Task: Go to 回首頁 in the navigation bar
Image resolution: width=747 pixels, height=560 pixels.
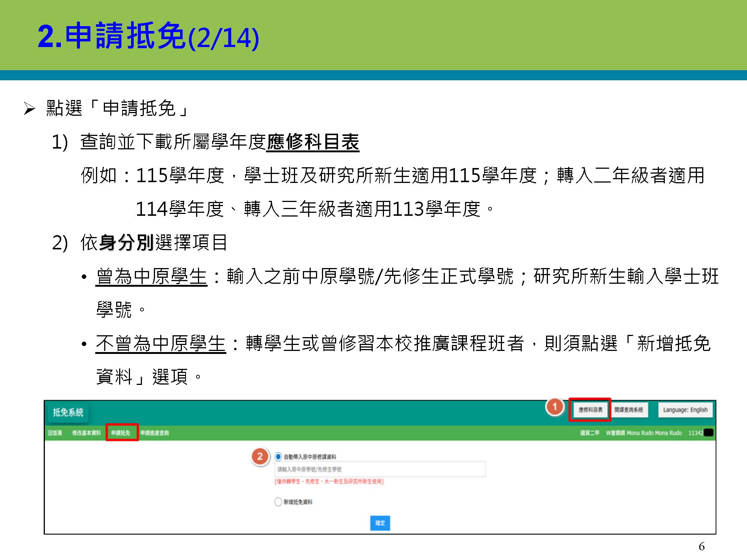Action: coord(55,433)
